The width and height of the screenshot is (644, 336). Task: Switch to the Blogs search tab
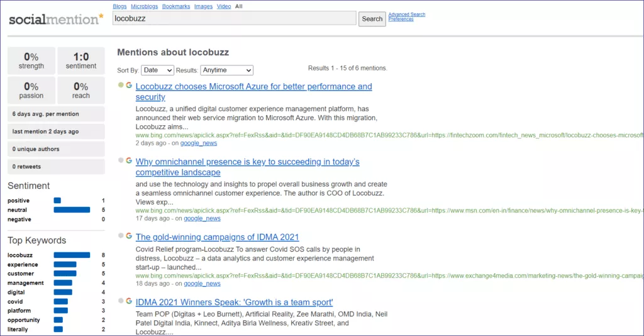tap(119, 6)
